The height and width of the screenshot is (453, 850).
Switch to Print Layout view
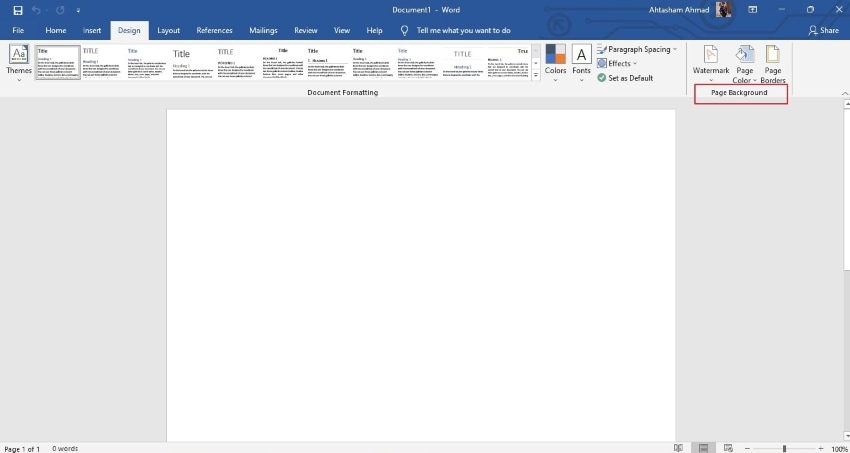[x=703, y=448]
